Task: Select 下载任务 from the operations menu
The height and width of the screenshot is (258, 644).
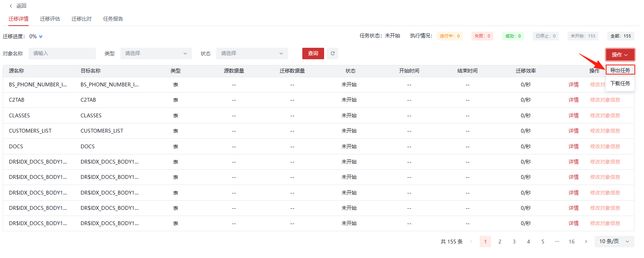Action: [x=620, y=83]
